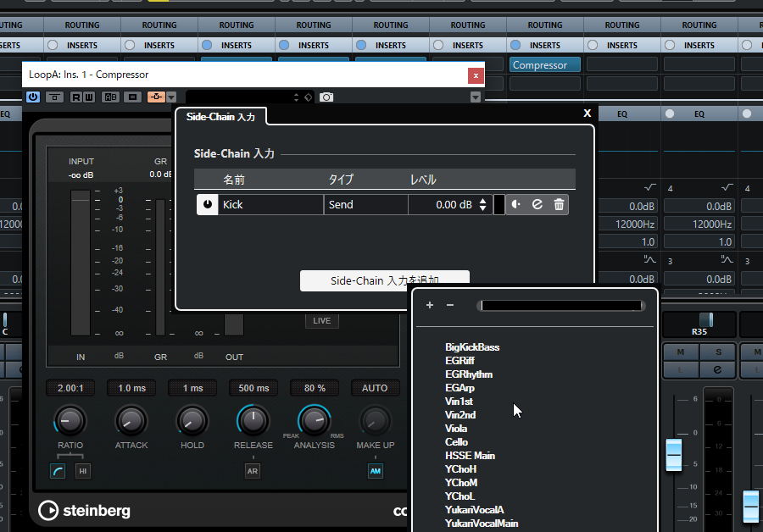Enable the soft knee button under RATIO
Screen dimensions: 763x532
(58, 471)
